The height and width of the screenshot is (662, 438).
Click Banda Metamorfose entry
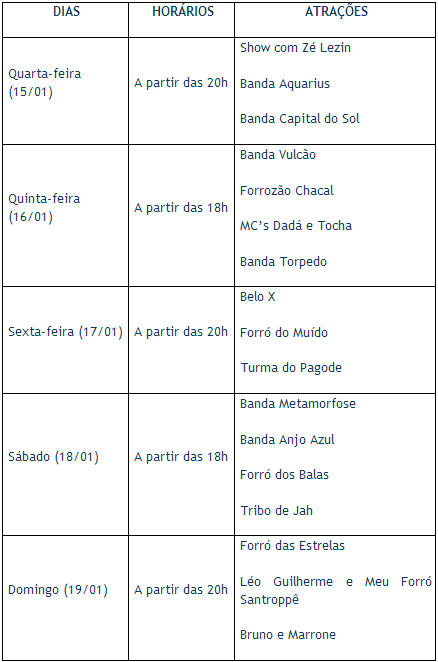click(298, 404)
